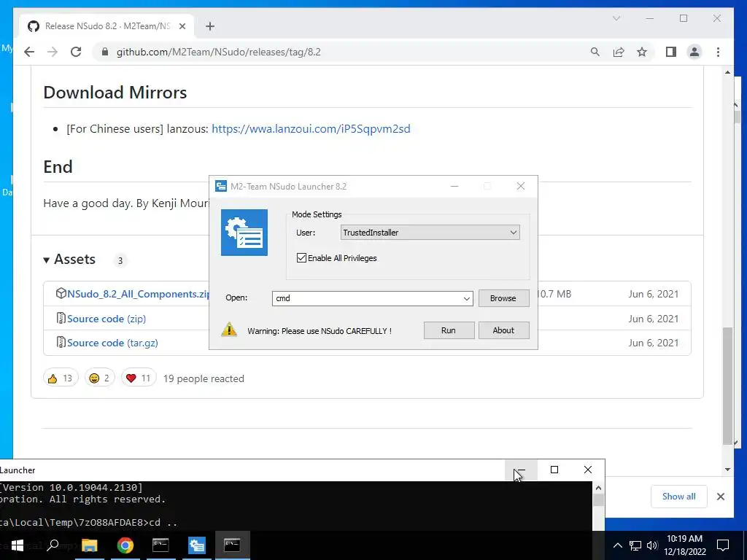Open File Explorer from the taskbar

click(89, 545)
